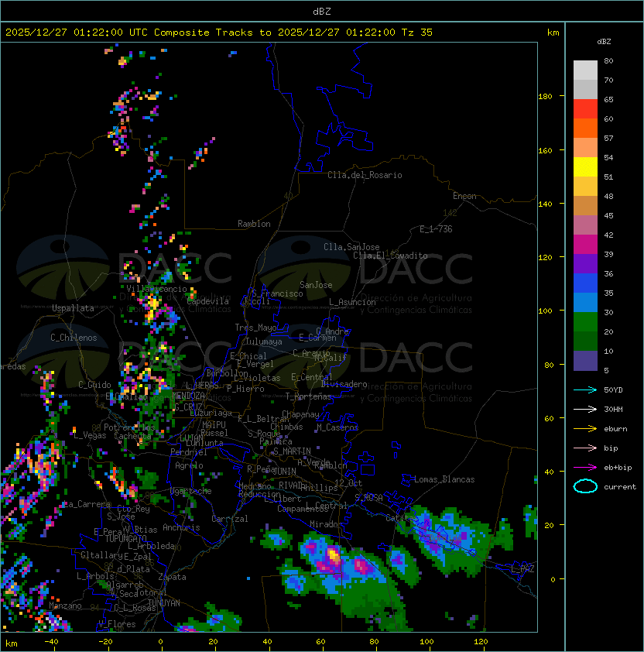Click the 'current' legend label
Screen dimensions: 644x652
point(620,487)
